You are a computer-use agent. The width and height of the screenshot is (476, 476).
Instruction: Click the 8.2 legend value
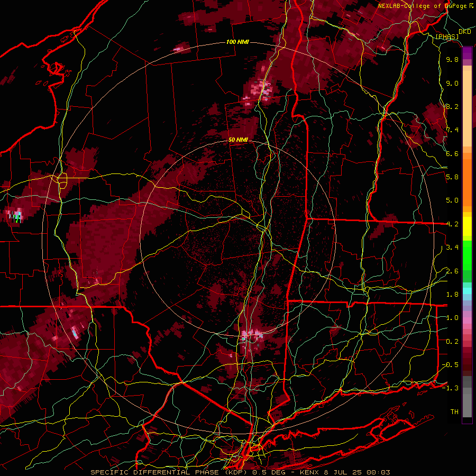452,107
